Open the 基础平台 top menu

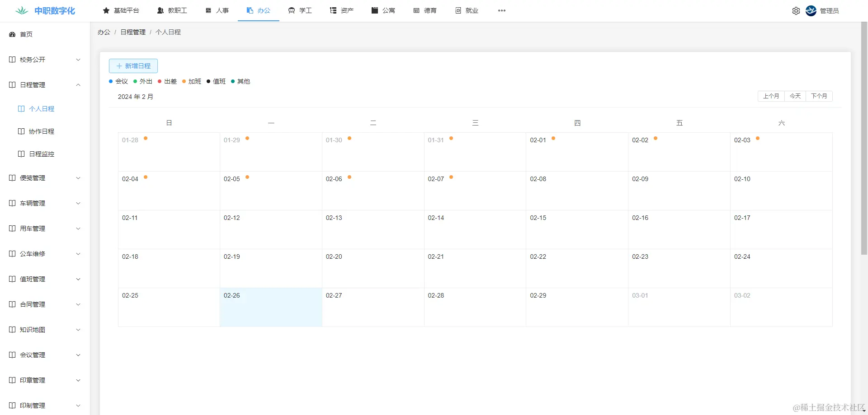click(x=121, y=10)
